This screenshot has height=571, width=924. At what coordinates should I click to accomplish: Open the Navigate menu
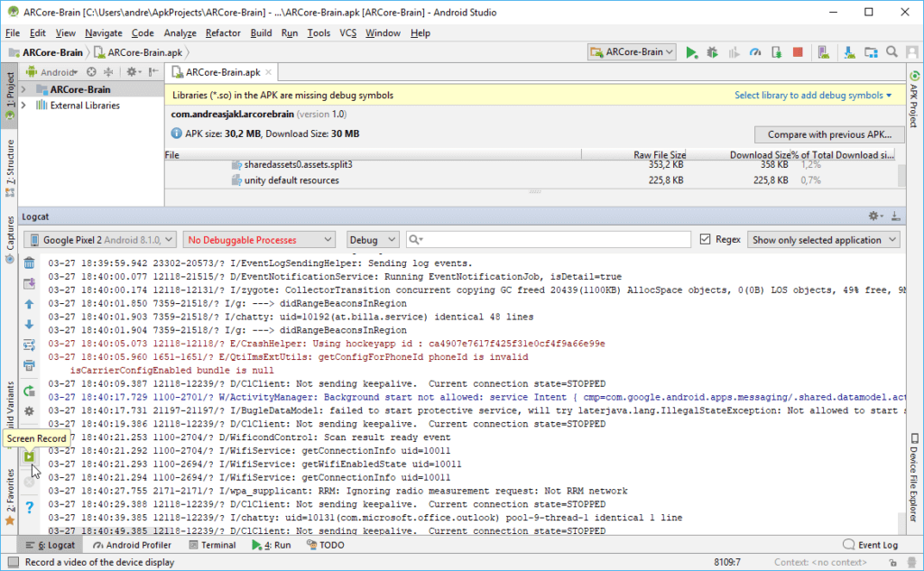point(103,33)
